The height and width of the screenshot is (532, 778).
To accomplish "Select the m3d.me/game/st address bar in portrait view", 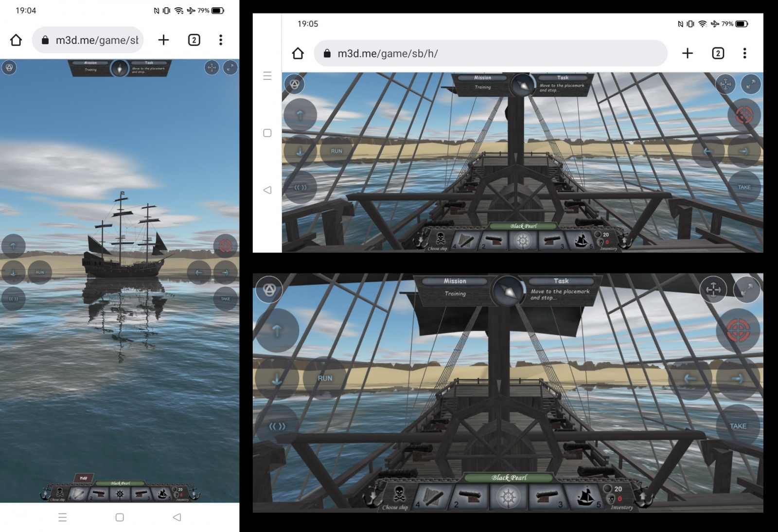I will (x=88, y=40).
